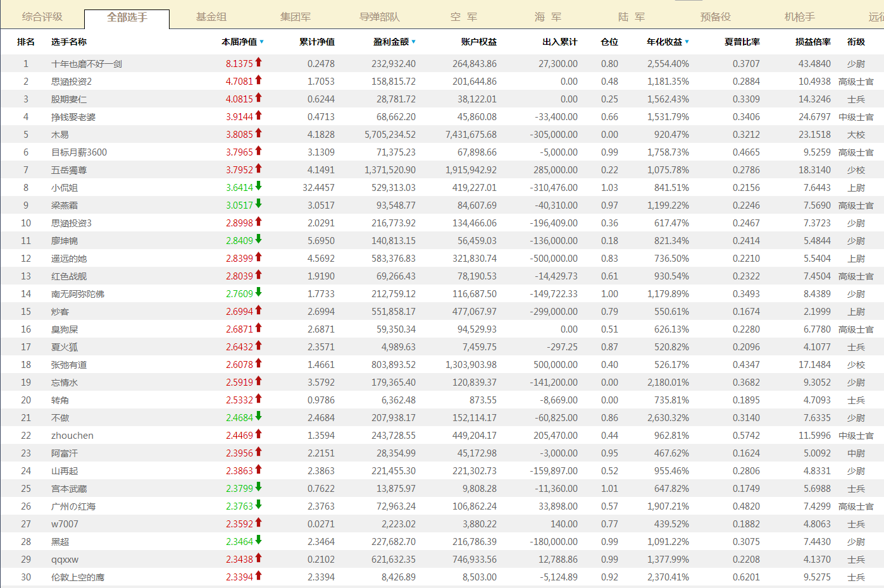Image resolution: width=884 pixels, height=588 pixels.
Task: Select rank 大校 for 木易
Action: (856, 135)
